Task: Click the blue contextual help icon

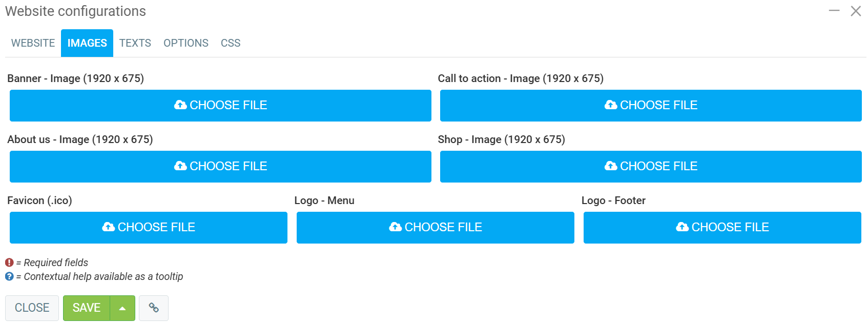Action: pos(9,276)
